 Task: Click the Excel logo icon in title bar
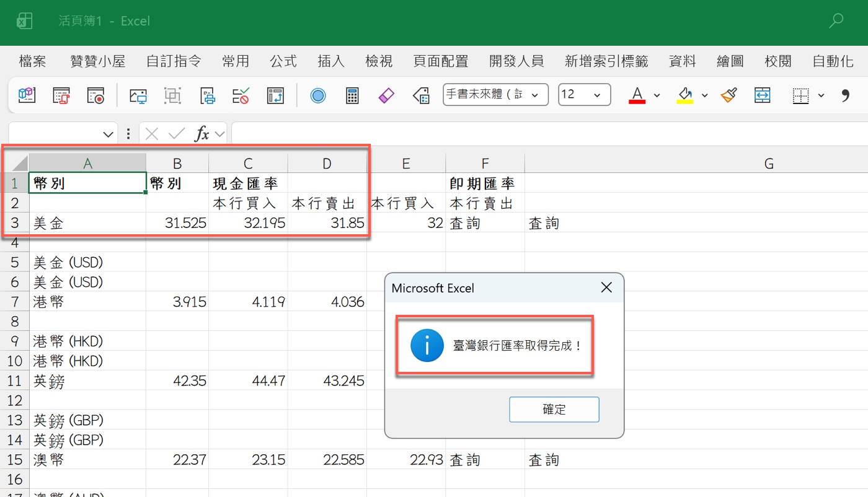pos(24,21)
